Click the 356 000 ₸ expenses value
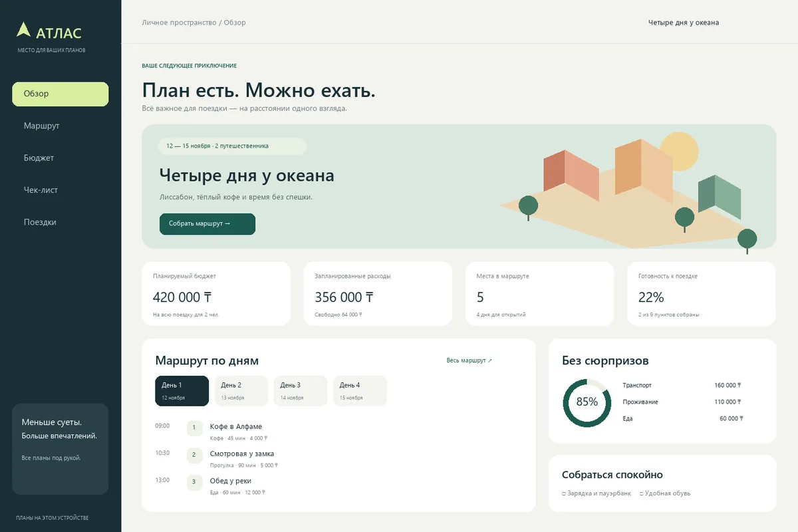The height and width of the screenshot is (532, 798). (344, 297)
